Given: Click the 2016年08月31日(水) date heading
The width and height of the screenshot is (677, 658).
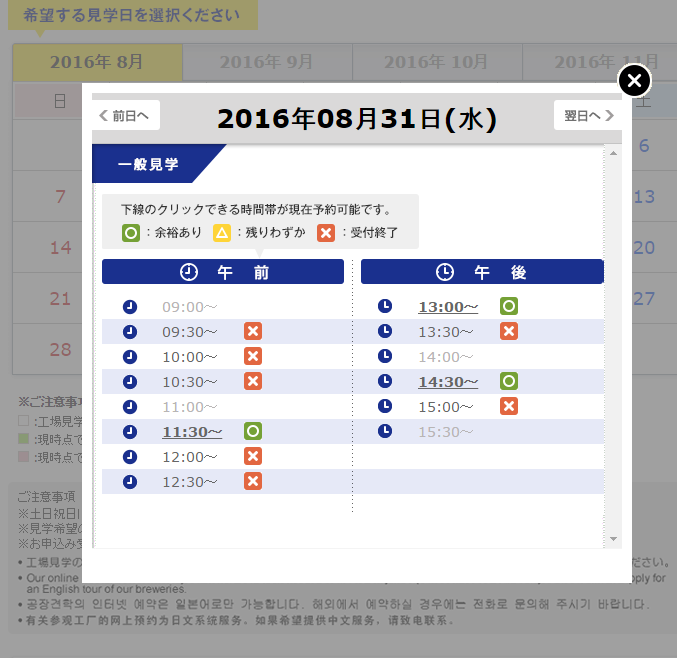Looking at the screenshot, I should pos(357,119).
